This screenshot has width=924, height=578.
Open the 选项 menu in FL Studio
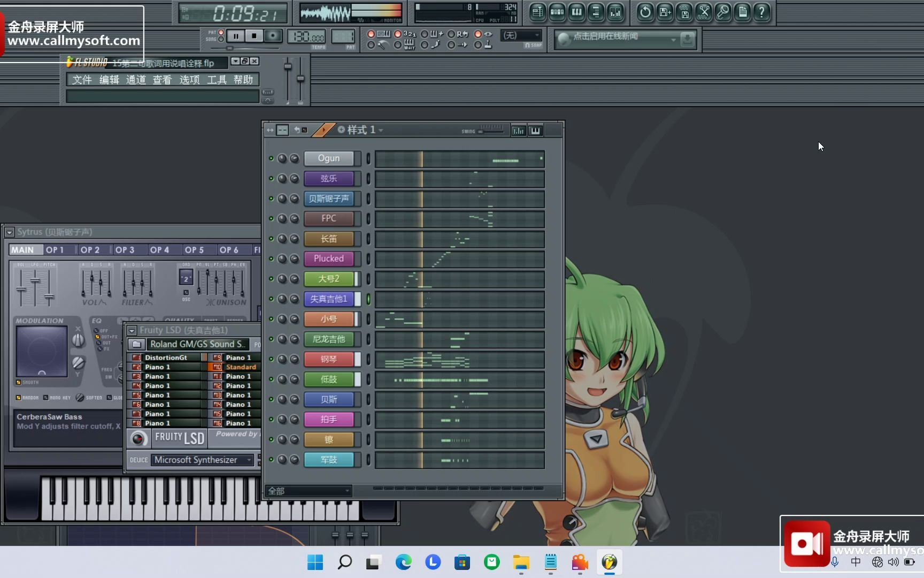(x=189, y=79)
